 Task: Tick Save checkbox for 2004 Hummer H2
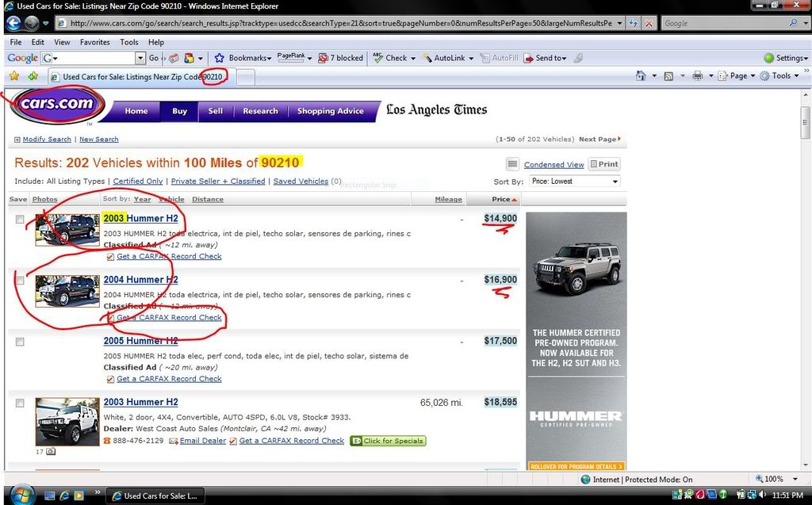click(x=20, y=280)
